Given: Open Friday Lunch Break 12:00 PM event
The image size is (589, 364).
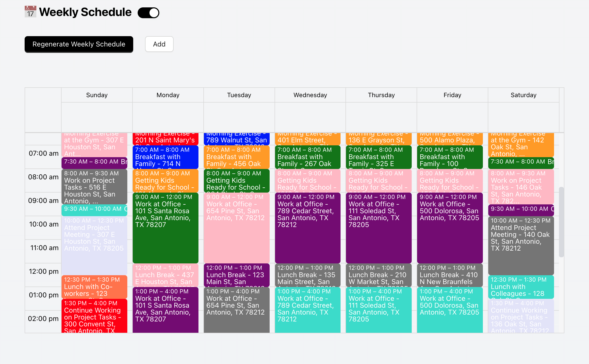Looking at the screenshot, I should pos(450,275).
